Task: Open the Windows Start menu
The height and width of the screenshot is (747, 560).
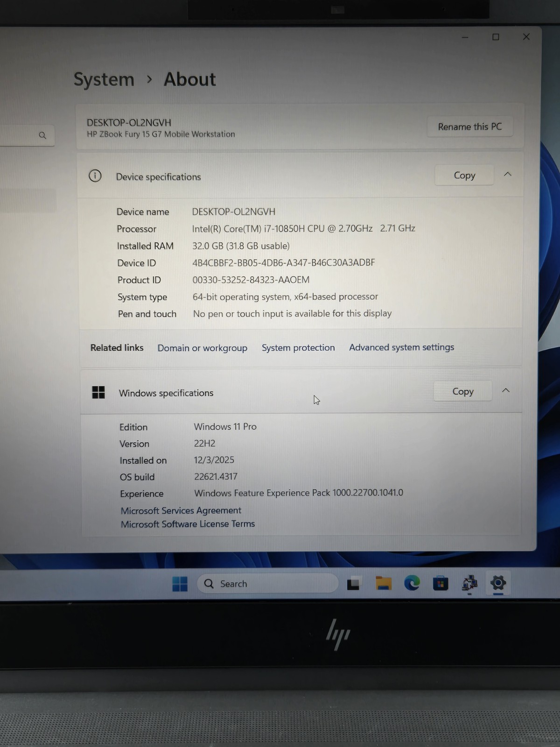Action: [180, 584]
